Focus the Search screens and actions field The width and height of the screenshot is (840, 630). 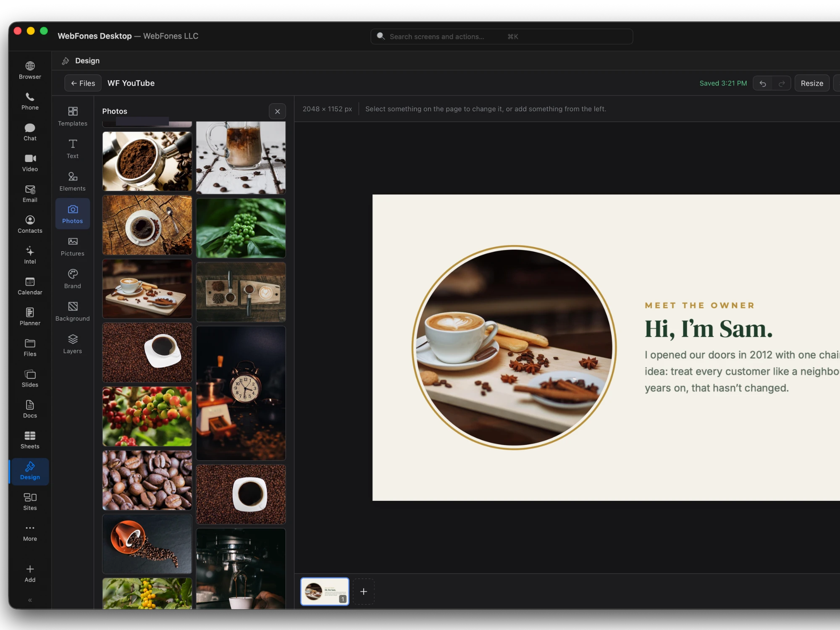(501, 37)
